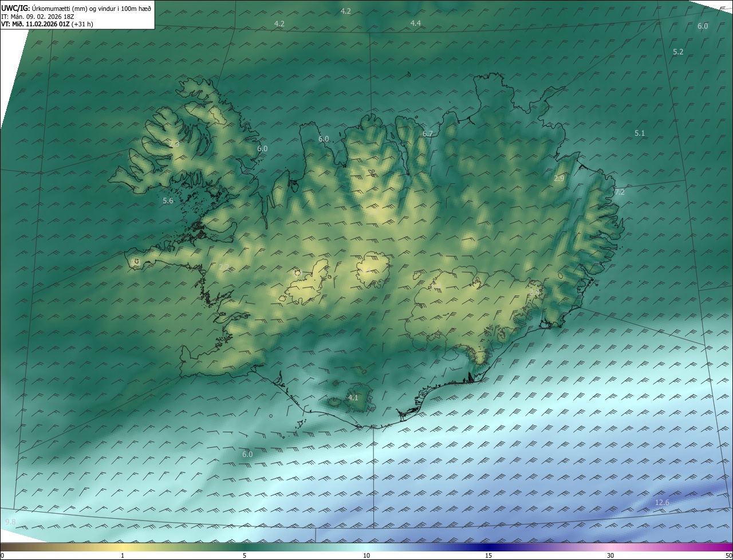Click the color scale tick labeled 30
Viewport: 733px width, 560px height.
(610, 555)
